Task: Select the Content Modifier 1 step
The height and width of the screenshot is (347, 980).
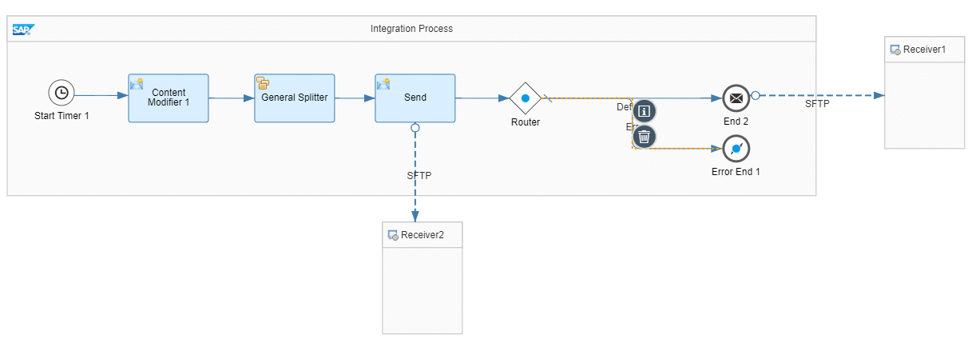Action: 169,98
